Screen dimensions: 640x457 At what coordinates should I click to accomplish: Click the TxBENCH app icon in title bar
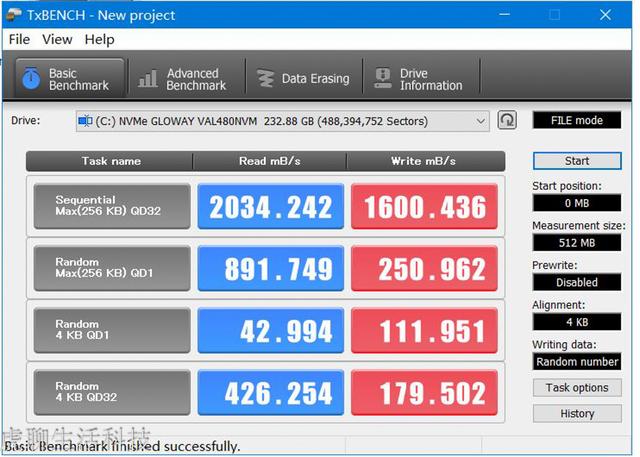[14, 15]
